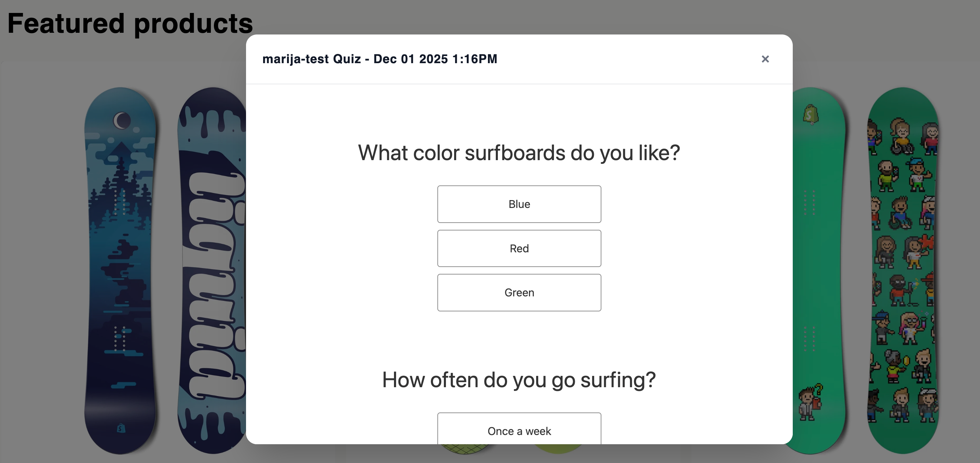Click the How often do you go surfing heading
This screenshot has height=463, width=980.
pos(519,380)
